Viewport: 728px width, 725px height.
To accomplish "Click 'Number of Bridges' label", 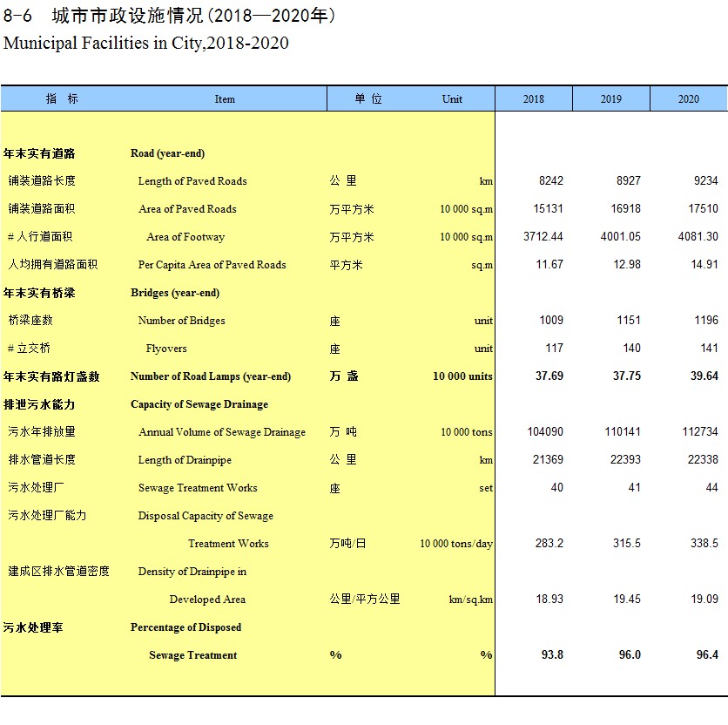I will (181, 320).
